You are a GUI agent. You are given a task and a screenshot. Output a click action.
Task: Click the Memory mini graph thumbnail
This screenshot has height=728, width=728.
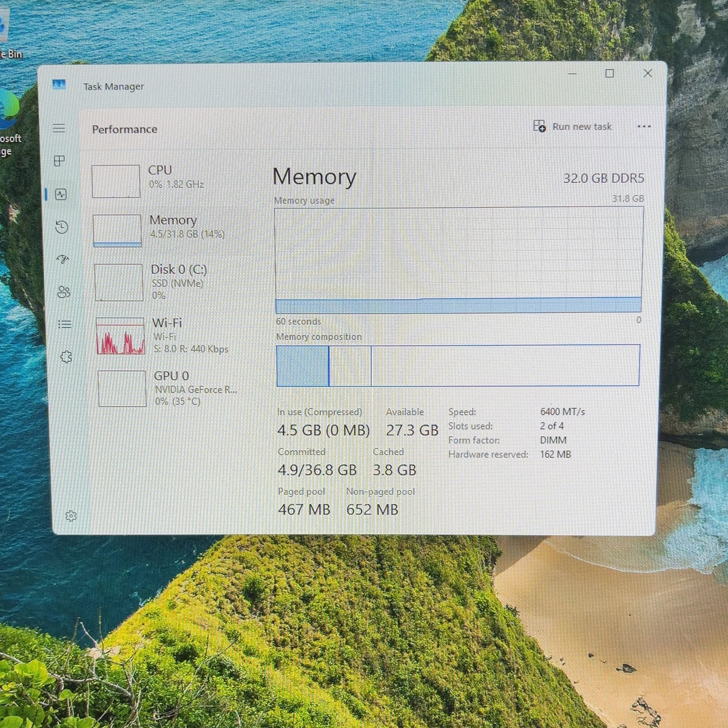tap(117, 231)
